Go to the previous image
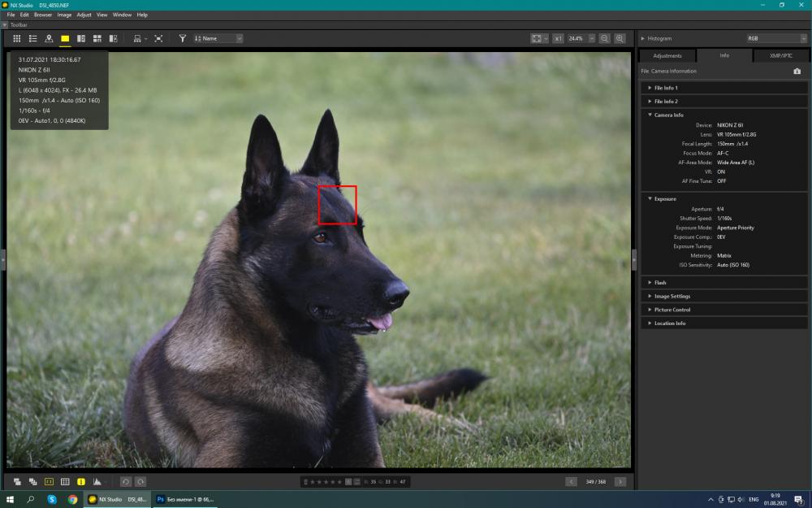 pyautogui.click(x=571, y=481)
